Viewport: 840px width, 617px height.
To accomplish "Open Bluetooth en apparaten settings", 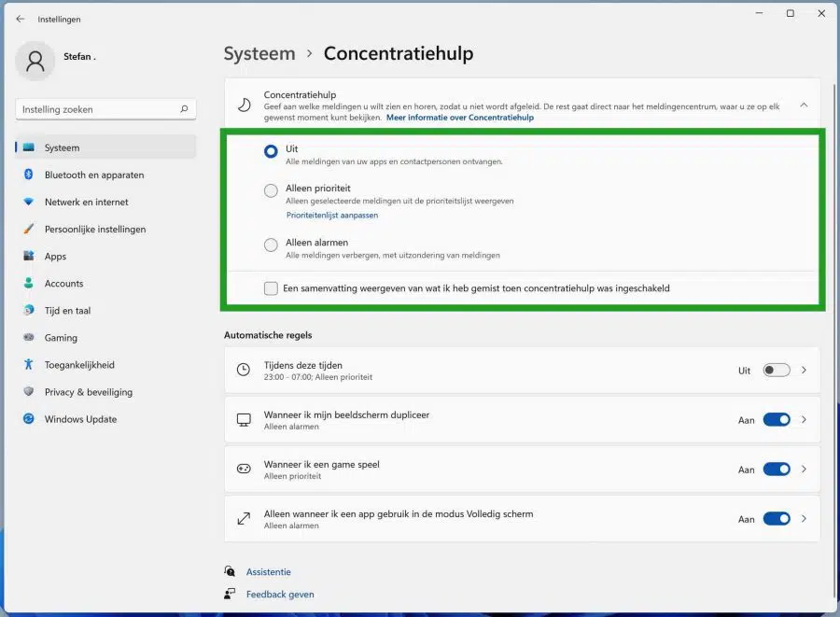I will 105,175.
